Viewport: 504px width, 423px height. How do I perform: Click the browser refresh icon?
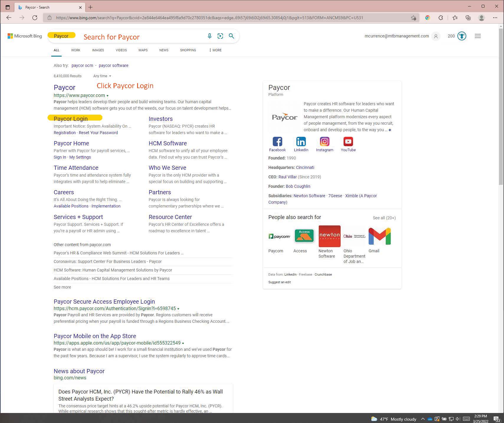click(x=35, y=18)
